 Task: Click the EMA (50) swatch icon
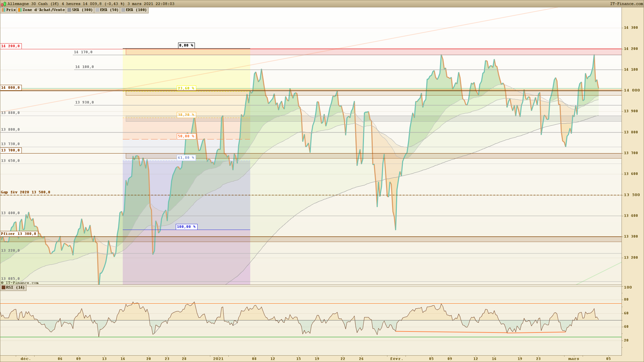coord(97,10)
